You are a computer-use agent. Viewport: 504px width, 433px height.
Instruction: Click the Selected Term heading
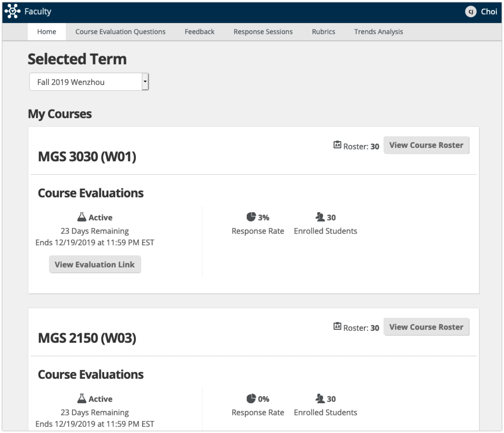point(77,59)
